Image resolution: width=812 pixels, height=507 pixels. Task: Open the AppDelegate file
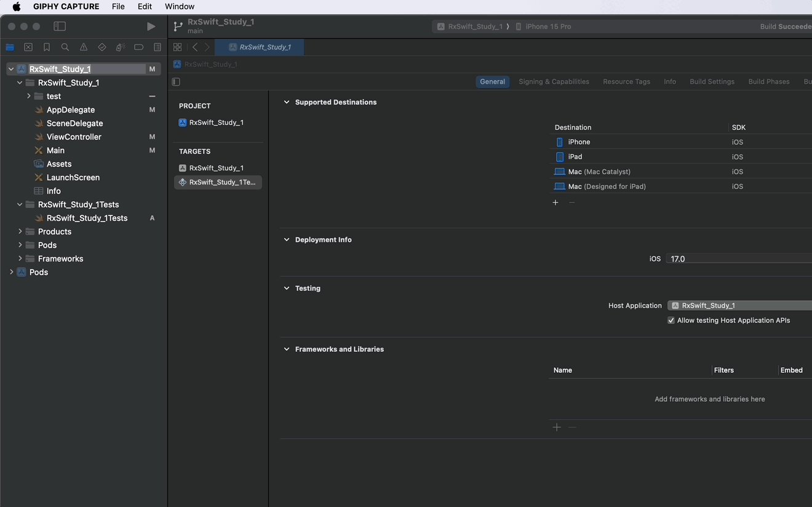pos(71,110)
